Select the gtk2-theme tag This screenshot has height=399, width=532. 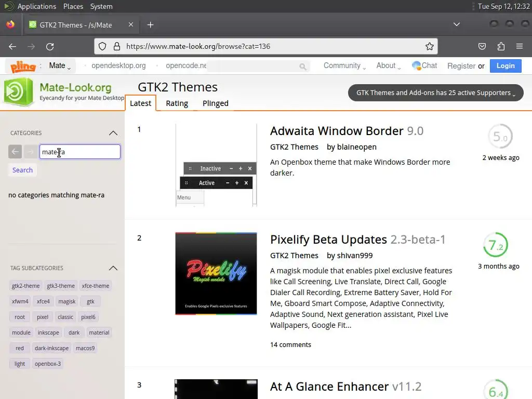[x=25, y=286]
